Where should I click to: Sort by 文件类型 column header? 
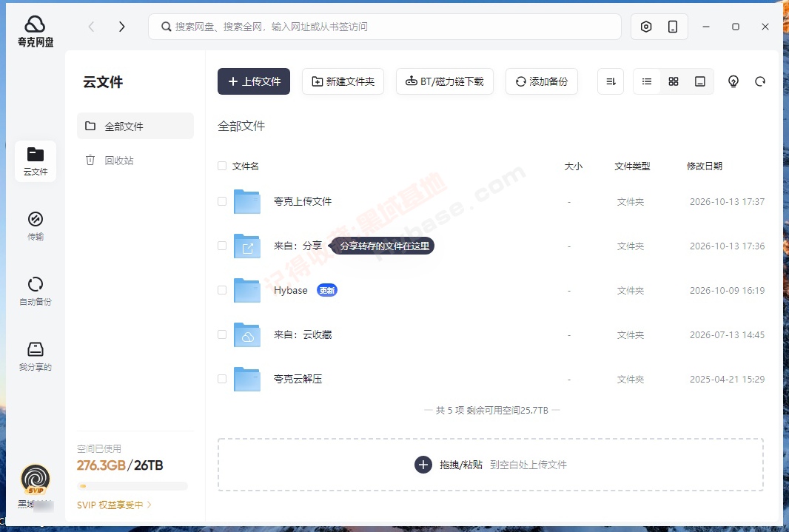(x=632, y=166)
